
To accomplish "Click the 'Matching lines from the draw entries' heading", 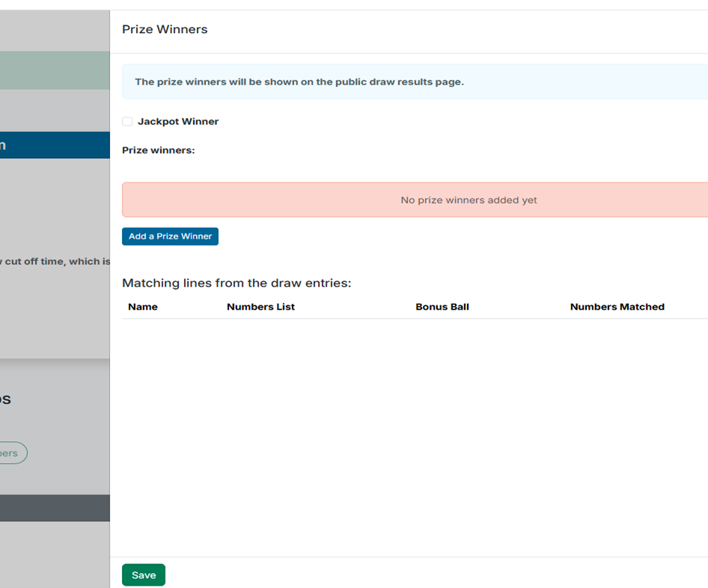I will [236, 283].
